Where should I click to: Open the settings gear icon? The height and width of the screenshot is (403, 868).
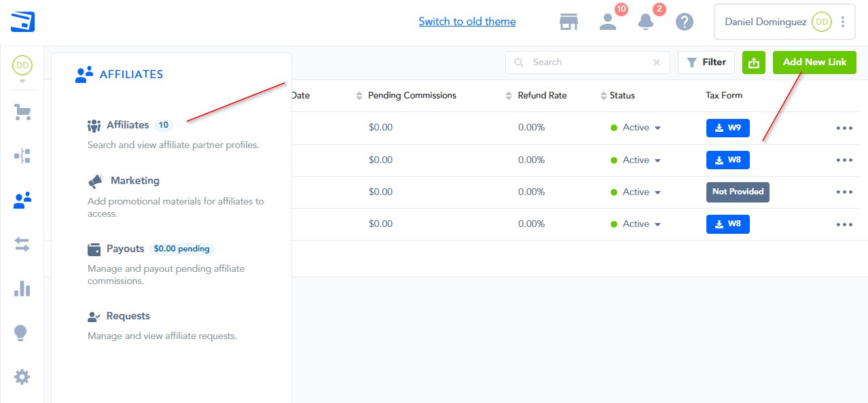point(22,376)
